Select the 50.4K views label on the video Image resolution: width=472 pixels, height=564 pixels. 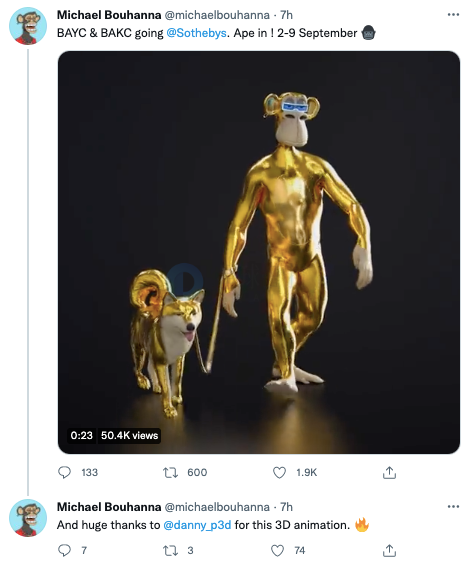[130, 436]
